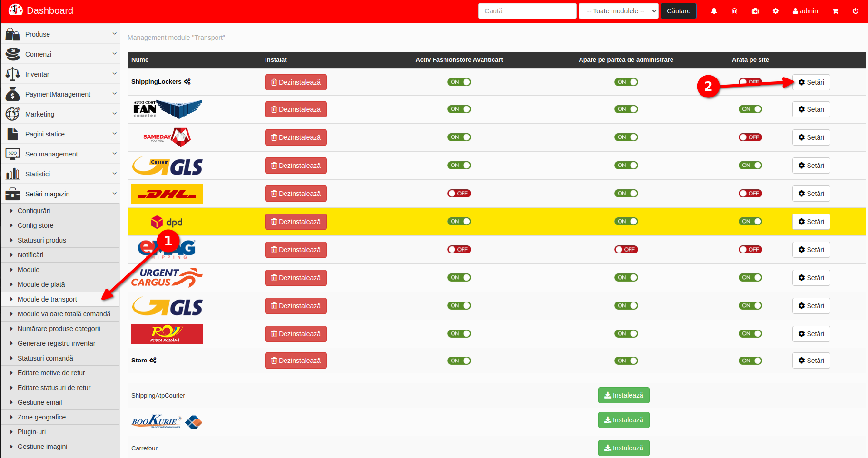
Task: Click the Căutare search button
Action: 678,11
